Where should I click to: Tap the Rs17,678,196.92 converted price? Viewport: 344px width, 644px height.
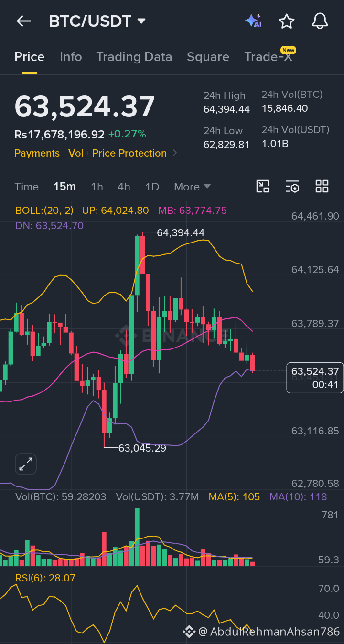coord(59,135)
